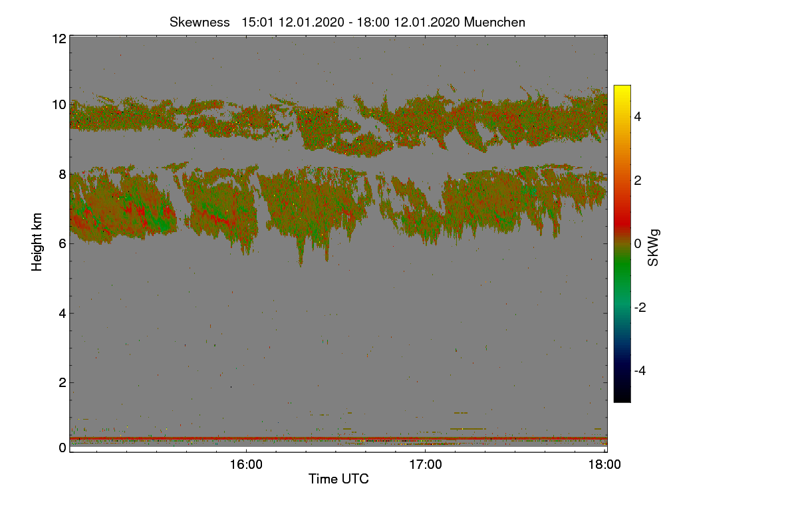
Task: Click the height axis tick label 4
Action: [x=63, y=313]
